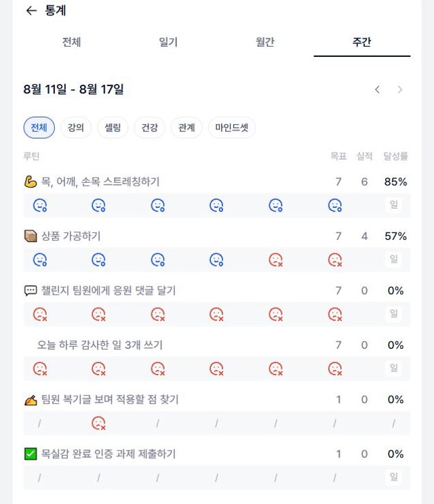
Task: Open the 오늘 하루 감사한 일 3개 쓰기 routine
Action: (x=100, y=345)
